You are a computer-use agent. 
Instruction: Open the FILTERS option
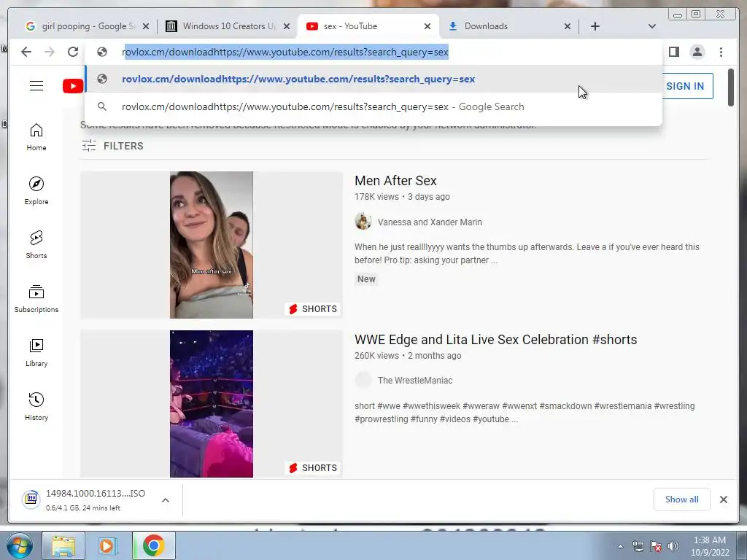pos(112,146)
